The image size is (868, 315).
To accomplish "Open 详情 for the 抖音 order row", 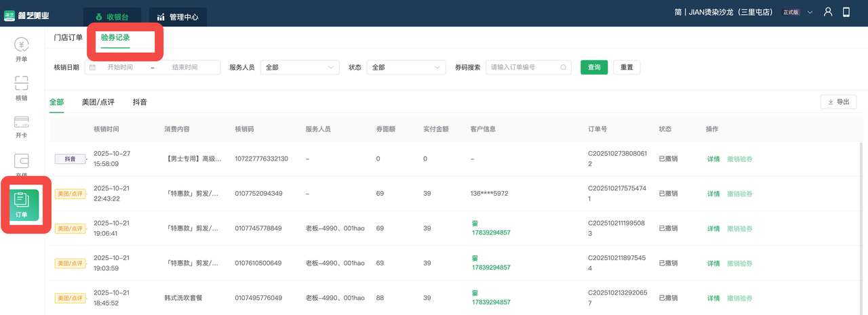I will pyautogui.click(x=713, y=159).
